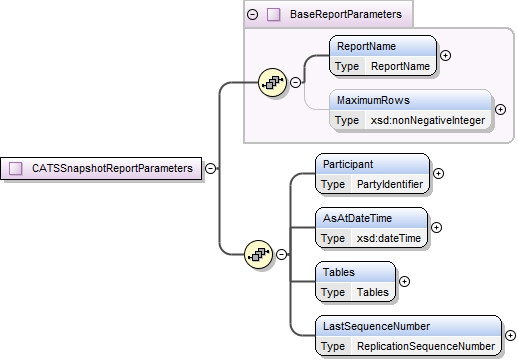The height and width of the screenshot is (361, 518).
Task: Click the purple square icon beside BaseReportParameters
Action: (274, 14)
